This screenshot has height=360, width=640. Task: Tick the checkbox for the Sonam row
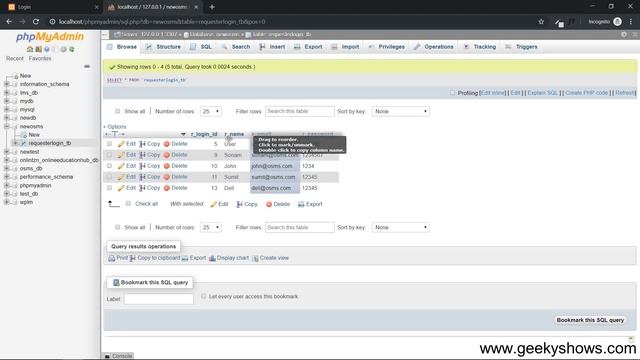coord(109,155)
